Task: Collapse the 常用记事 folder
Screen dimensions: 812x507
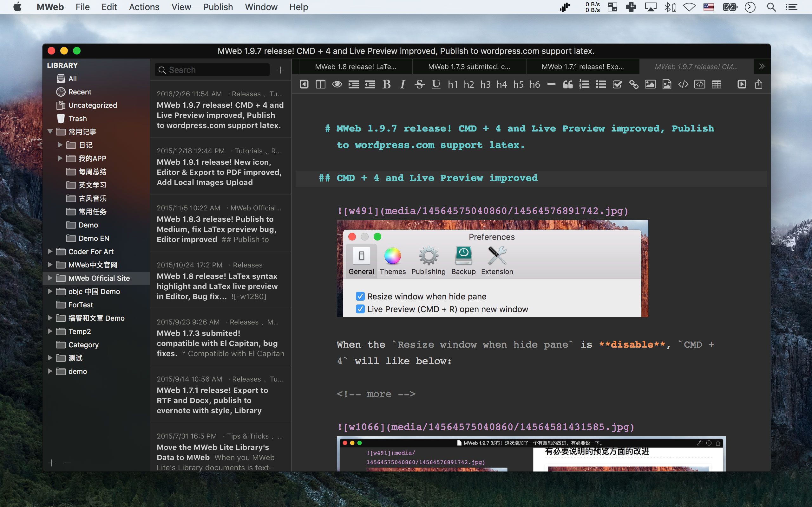Action: pyautogui.click(x=50, y=132)
